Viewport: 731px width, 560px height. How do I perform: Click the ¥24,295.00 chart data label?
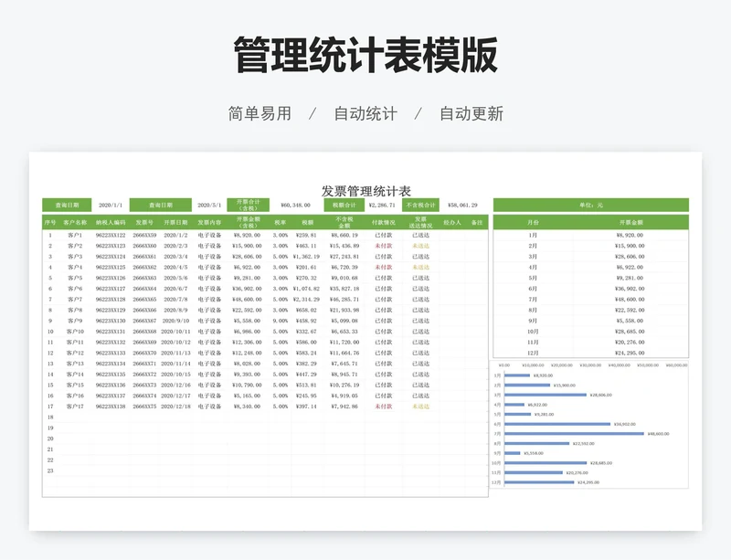click(588, 482)
